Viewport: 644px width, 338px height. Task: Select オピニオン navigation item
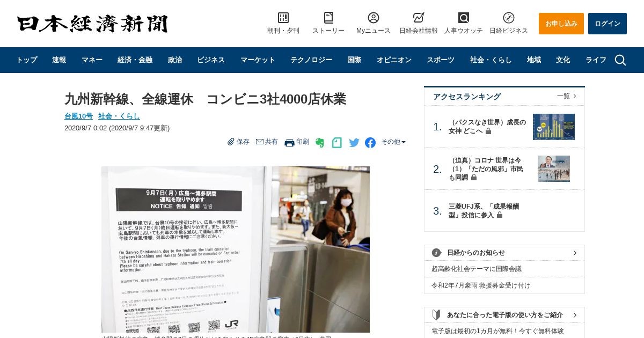point(394,60)
